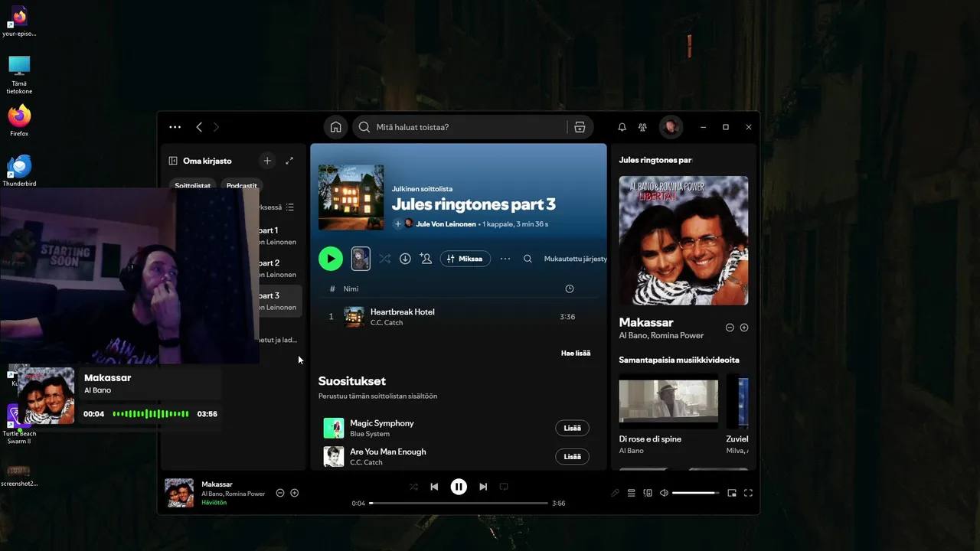This screenshot has width=980, height=551.
Task: Download the playlist for offline use
Action: pyautogui.click(x=405, y=259)
